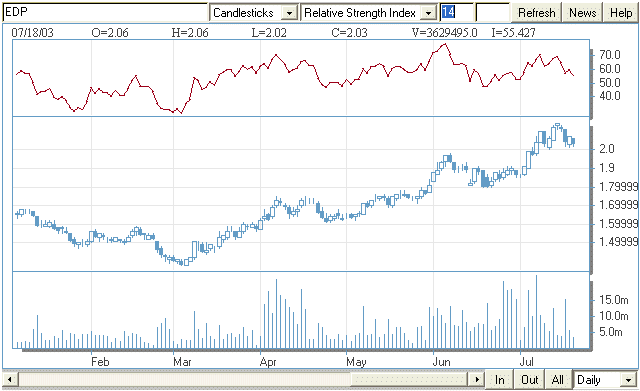The image size is (640, 391).
Task: Click the high price H=2.06
Action: click(190, 33)
